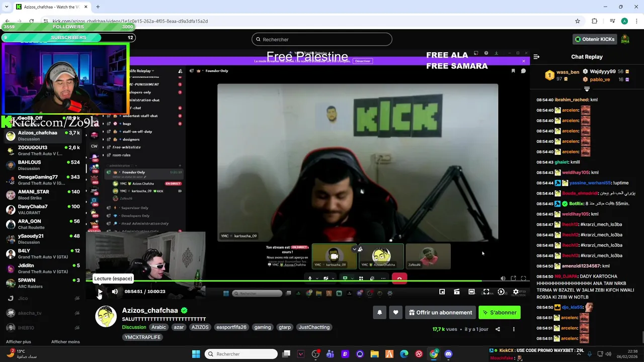The width and height of the screenshot is (644, 362).
Task: Open Microsoft Edge from the taskbar
Action: [404, 354]
